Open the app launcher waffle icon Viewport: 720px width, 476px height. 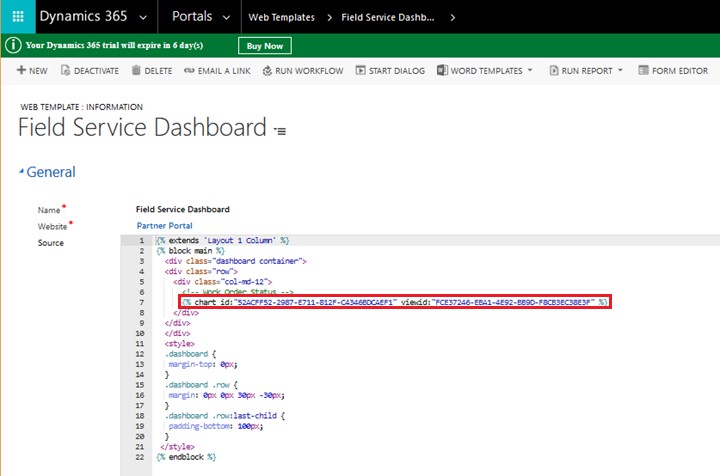click(18, 17)
